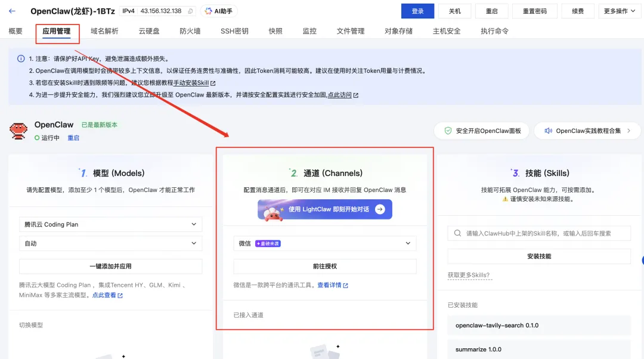644x359 pixels.
Task: Click the 已是最新版本 status text
Action: (x=100, y=125)
